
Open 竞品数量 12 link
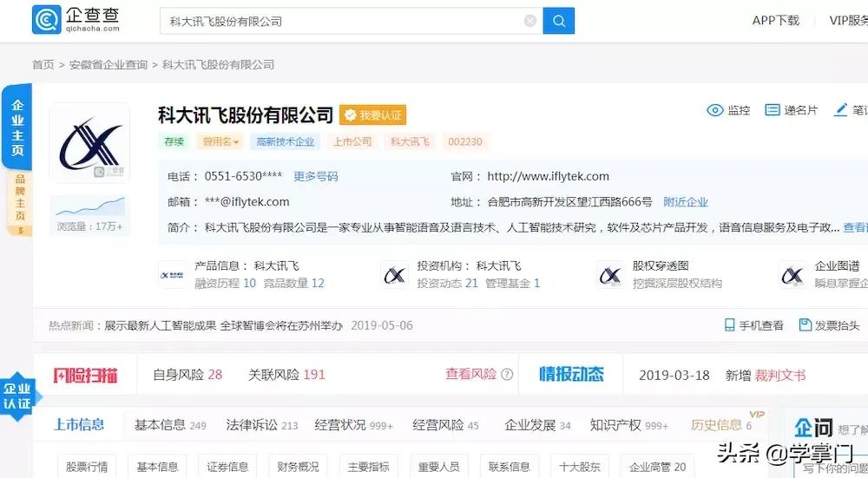pos(293,284)
